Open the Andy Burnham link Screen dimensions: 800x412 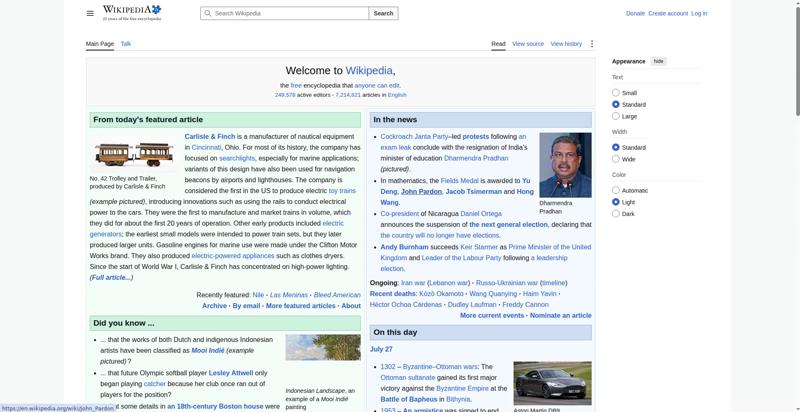405,247
